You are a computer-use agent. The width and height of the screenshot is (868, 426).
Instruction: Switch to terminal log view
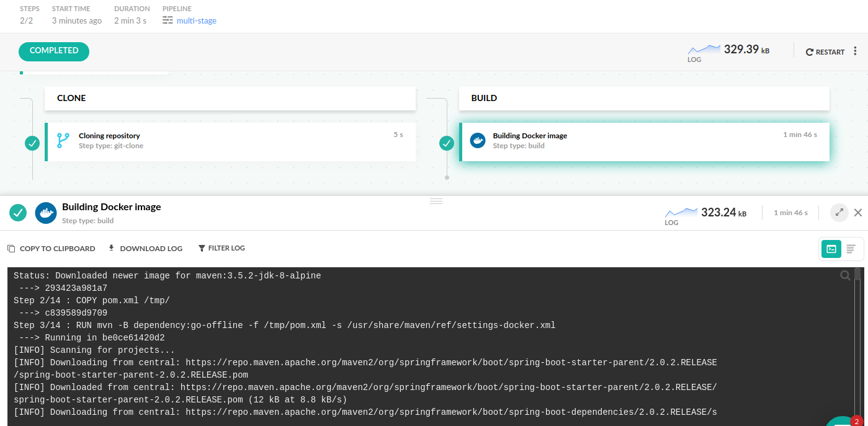coord(831,249)
